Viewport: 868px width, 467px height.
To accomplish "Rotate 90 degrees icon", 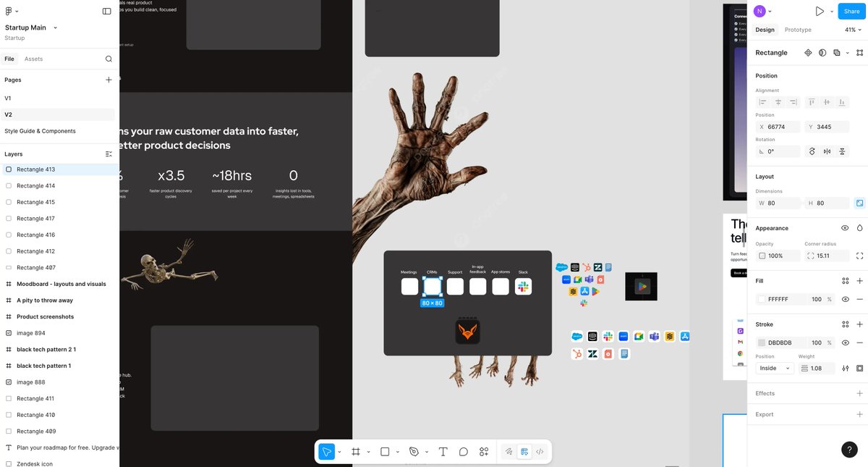I will coord(812,151).
